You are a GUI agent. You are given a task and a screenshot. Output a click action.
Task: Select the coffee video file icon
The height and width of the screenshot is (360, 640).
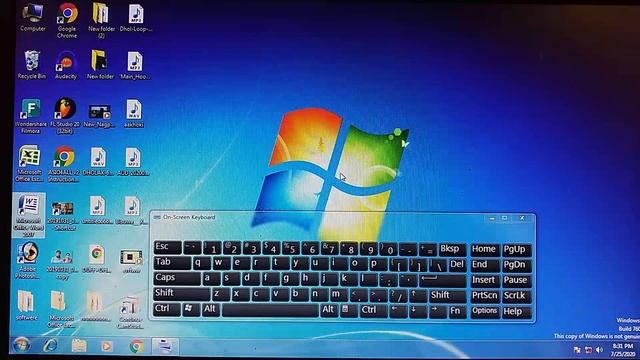[131, 260]
